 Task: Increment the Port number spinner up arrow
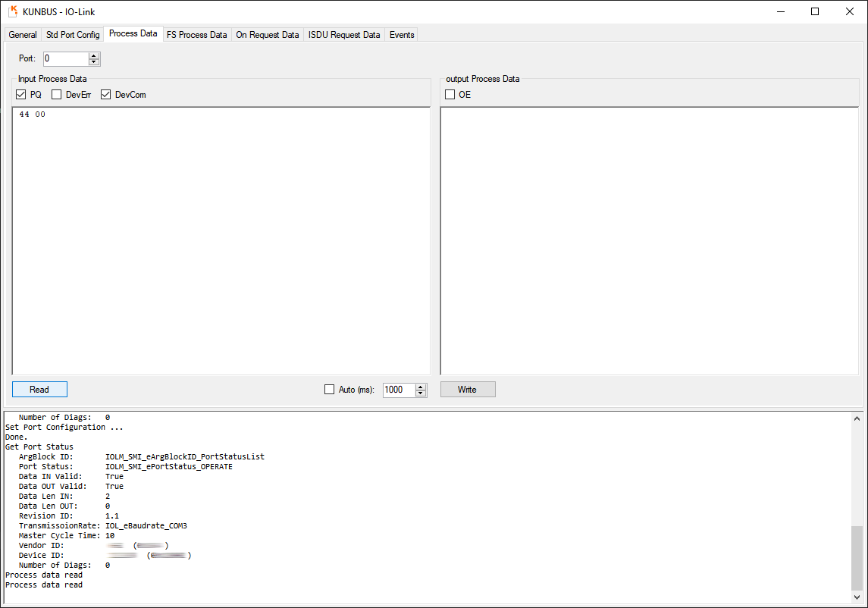[94, 55]
